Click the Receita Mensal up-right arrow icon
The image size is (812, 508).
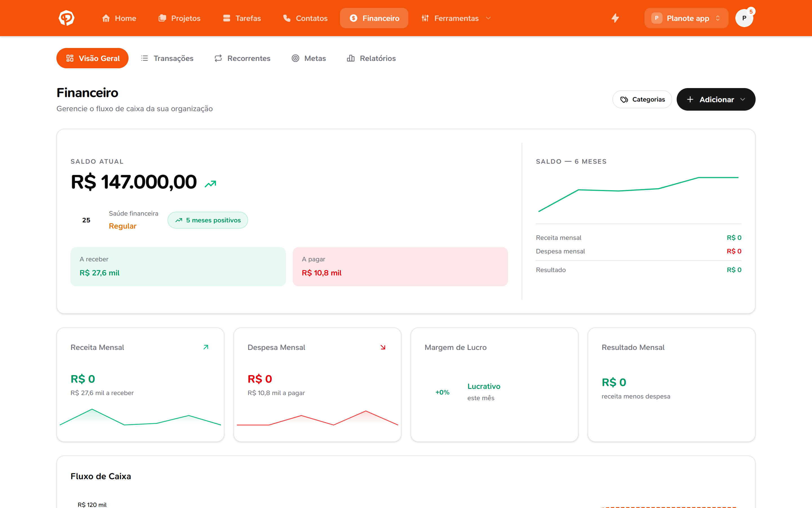coord(206,347)
